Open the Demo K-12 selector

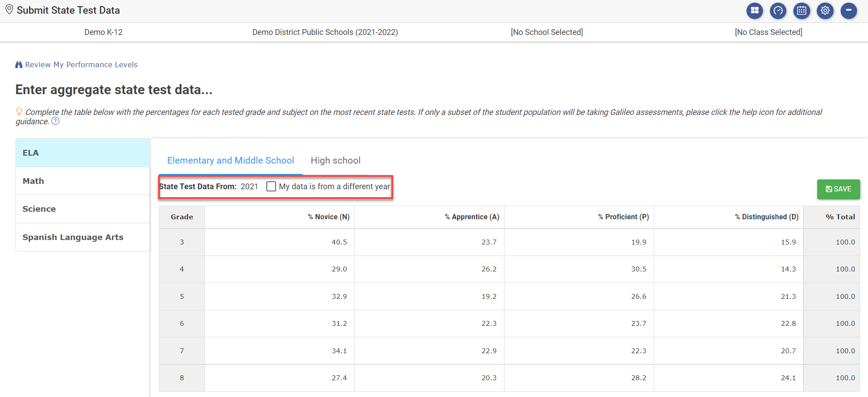[x=103, y=32]
